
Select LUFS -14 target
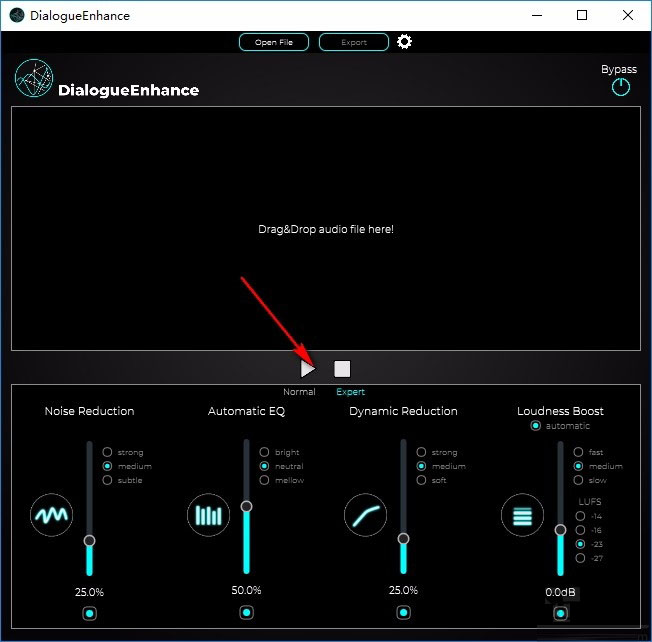(580, 516)
